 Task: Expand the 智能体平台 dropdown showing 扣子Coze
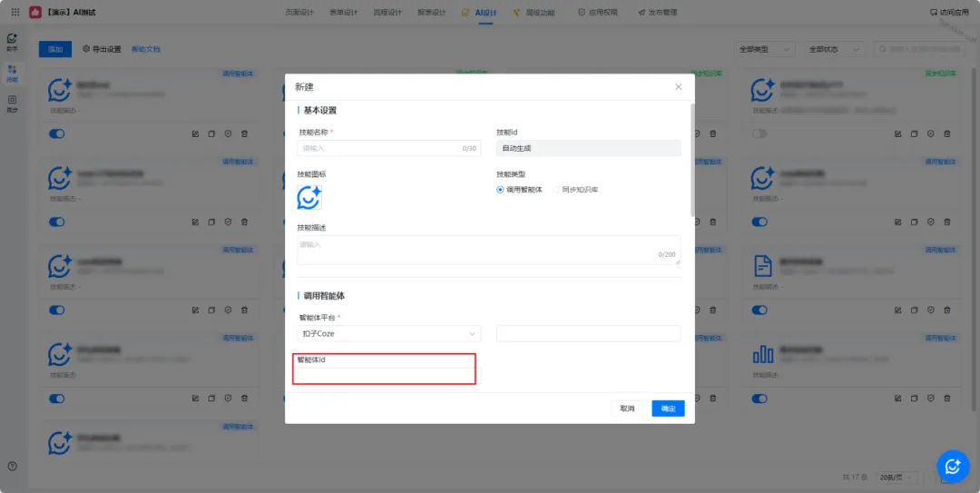tap(389, 334)
